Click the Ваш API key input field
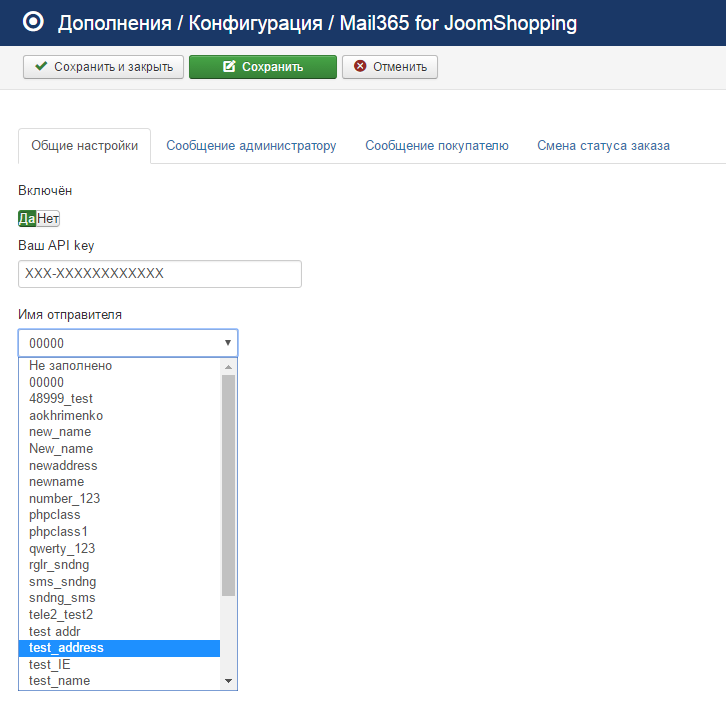 160,274
